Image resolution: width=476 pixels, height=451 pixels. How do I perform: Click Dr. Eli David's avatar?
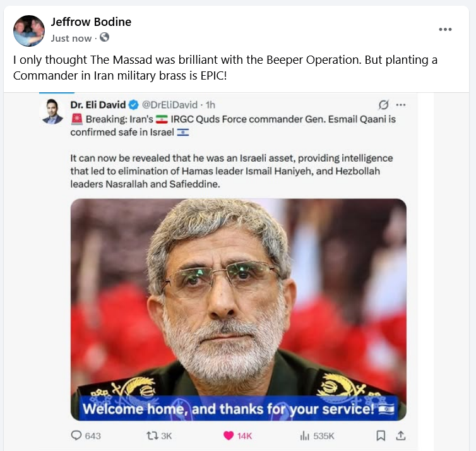coord(52,111)
